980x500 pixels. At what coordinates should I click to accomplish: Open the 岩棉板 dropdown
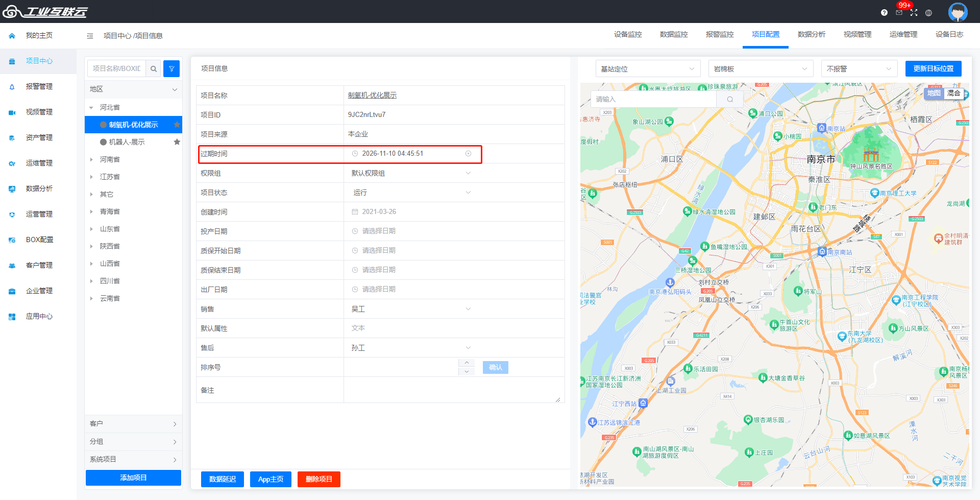pyautogui.click(x=761, y=69)
